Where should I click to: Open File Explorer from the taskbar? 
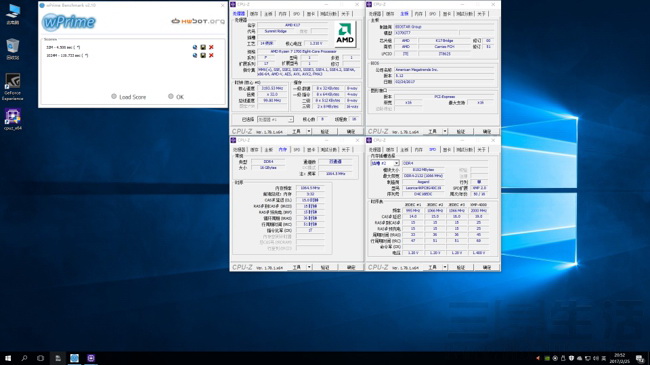click(x=58, y=358)
